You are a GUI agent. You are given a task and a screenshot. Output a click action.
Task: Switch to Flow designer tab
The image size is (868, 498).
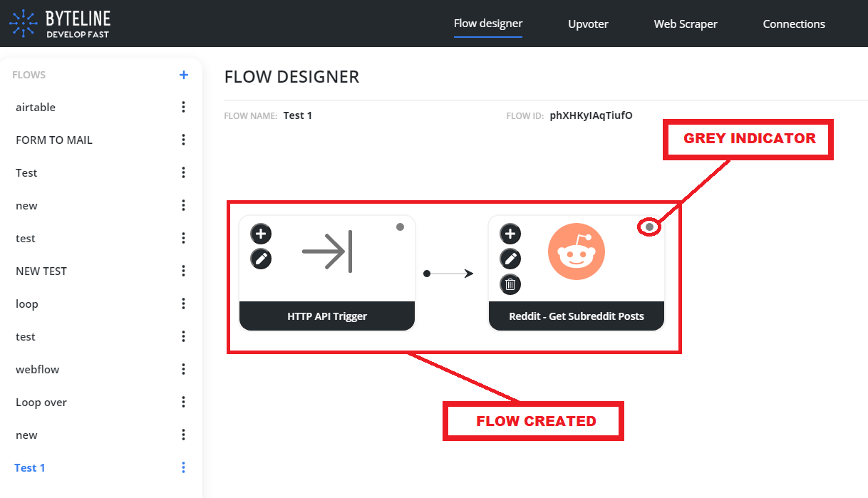coord(488,24)
